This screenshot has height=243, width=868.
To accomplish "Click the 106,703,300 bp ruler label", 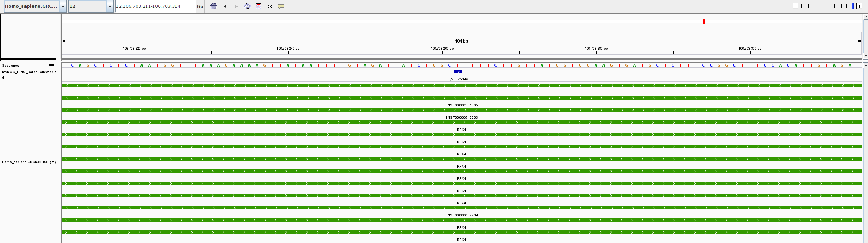I will click(750, 49).
